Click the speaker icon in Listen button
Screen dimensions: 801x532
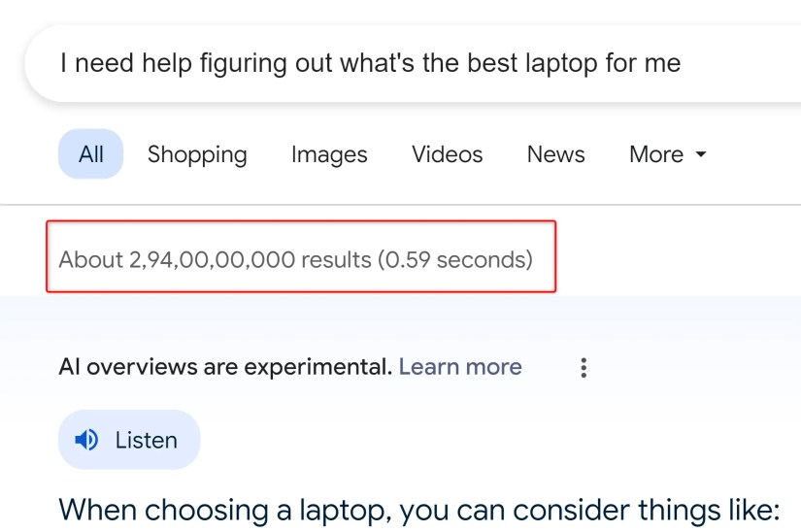pos(86,441)
